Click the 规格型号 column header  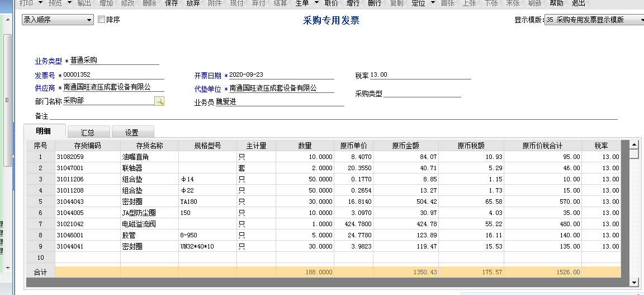point(208,146)
